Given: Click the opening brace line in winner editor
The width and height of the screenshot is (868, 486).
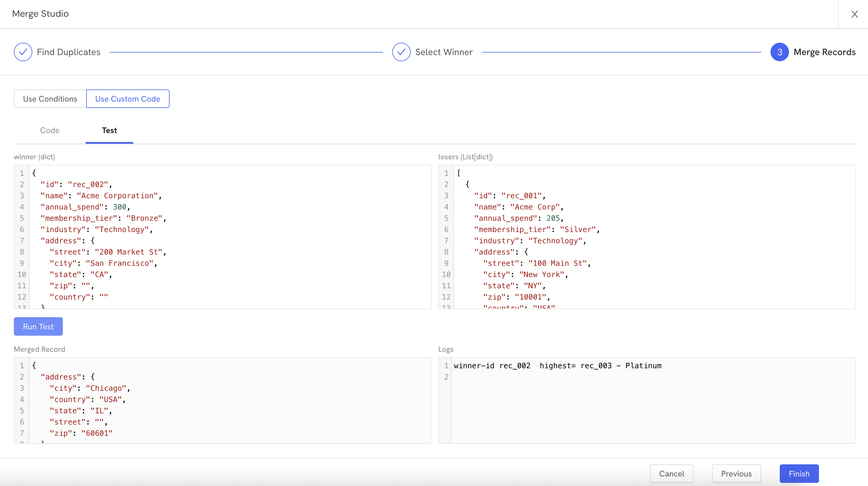Looking at the screenshot, I should click(34, 173).
